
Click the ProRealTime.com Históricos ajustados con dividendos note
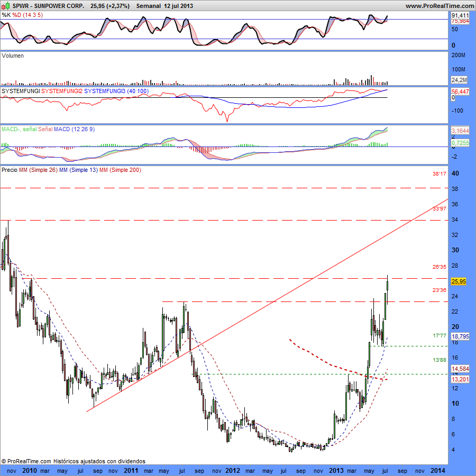point(73,461)
